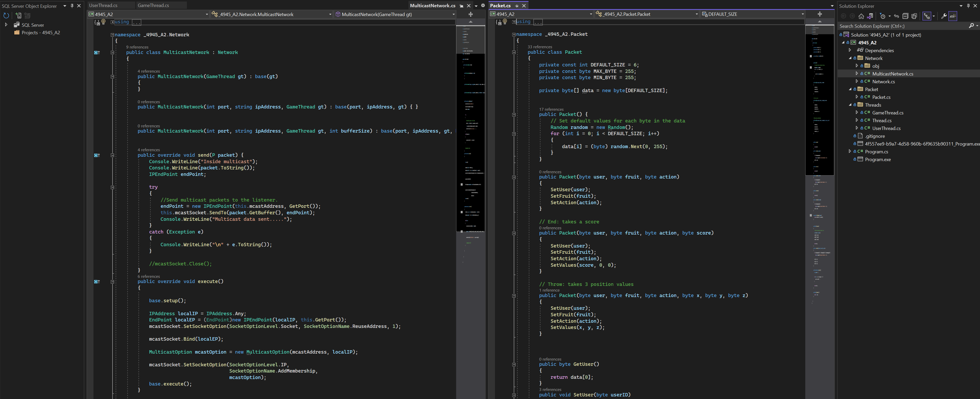Click the lightbulb quick actions in Packet.cs
Image resolution: width=980 pixels, height=399 pixels.
pos(505,22)
